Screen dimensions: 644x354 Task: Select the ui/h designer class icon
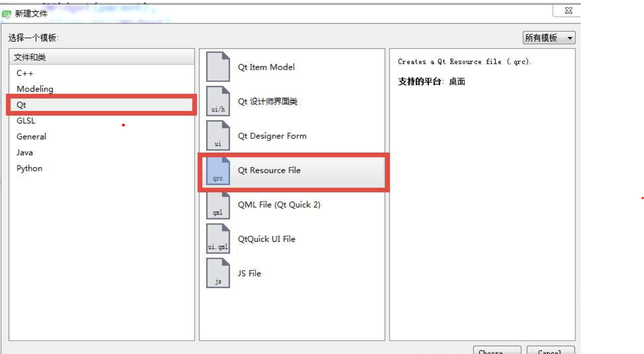218,101
